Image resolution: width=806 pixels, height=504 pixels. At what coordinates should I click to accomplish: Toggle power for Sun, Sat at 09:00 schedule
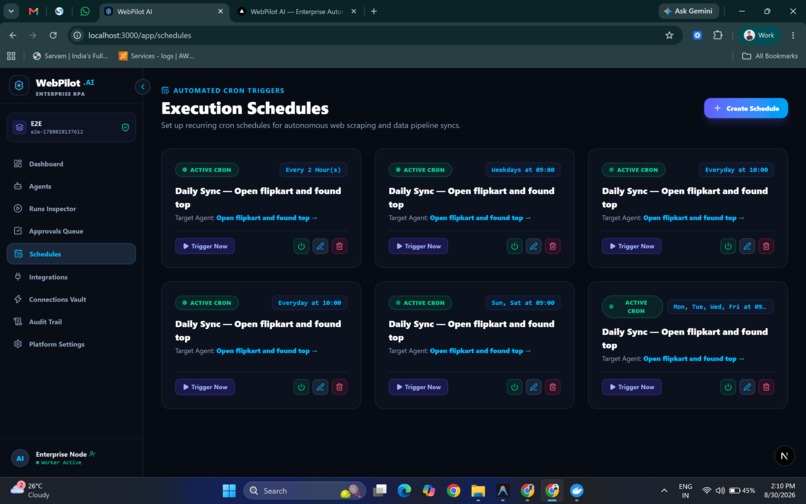(x=515, y=387)
